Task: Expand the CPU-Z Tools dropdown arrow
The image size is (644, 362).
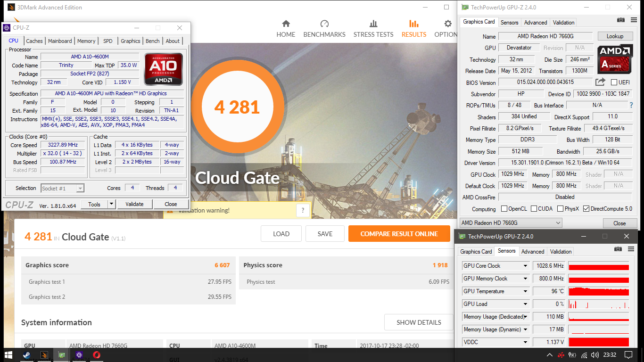Action: click(111, 204)
